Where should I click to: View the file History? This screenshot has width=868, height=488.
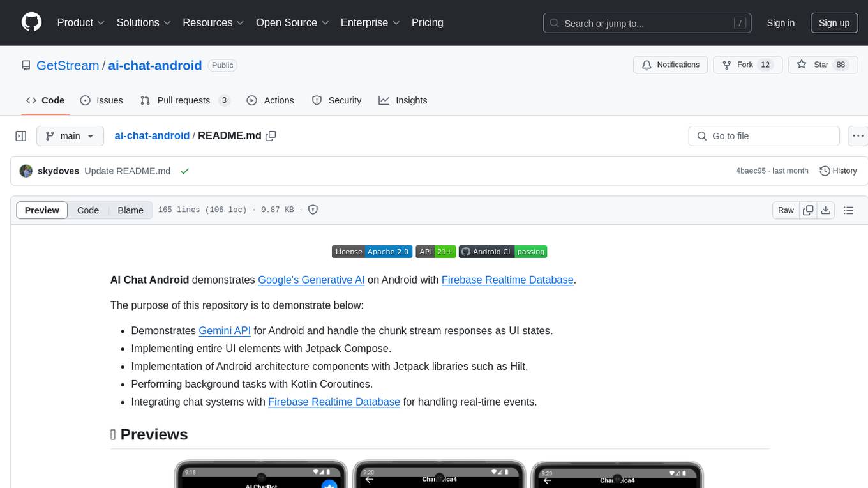tap(838, 171)
